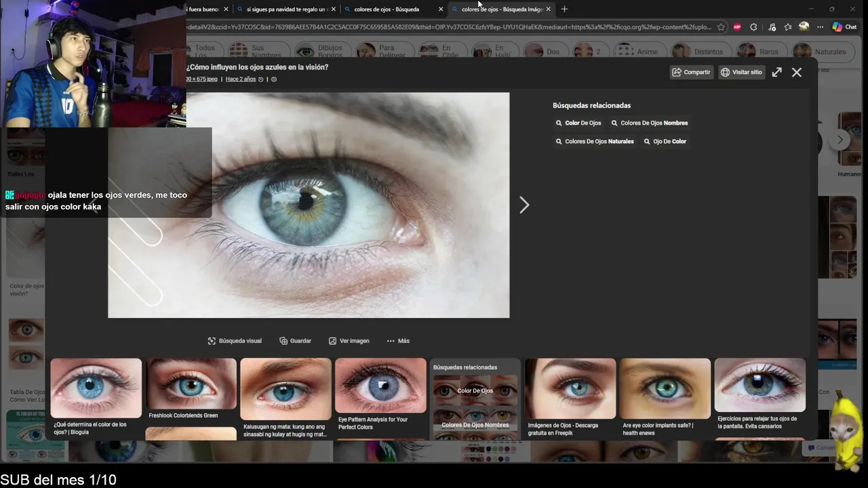Open 'Freshlook Colorblends Green' thumbnail
Screen dimensions: 868x488
click(191, 384)
